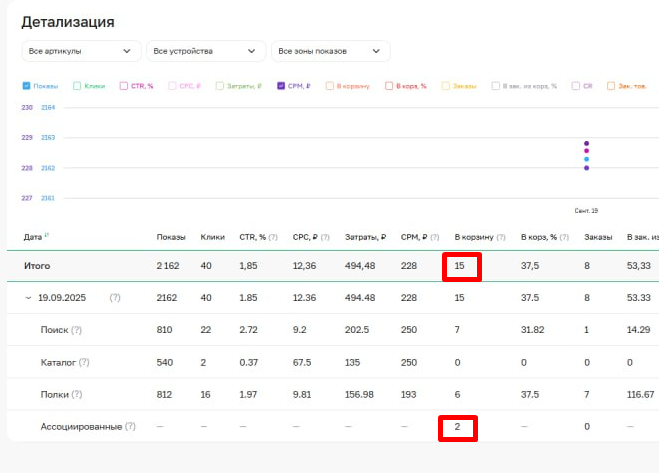The height and width of the screenshot is (473, 659).
Task: Click help icon next to Полки row
Action: (x=76, y=395)
